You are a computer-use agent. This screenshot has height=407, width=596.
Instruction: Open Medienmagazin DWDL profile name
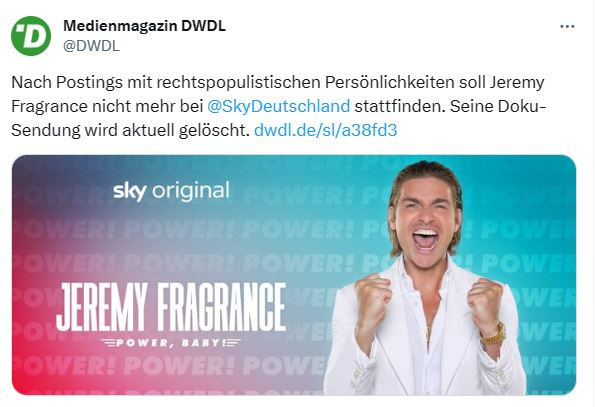pos(144,26)
